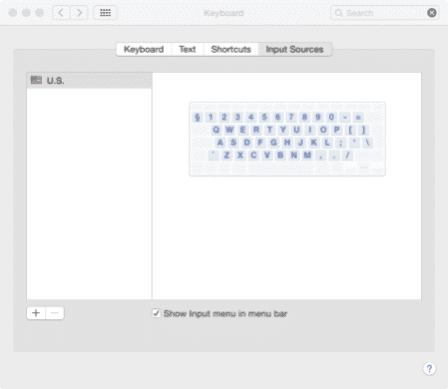The height and width of the screenshot is (389, 448).
Task: Click the keyboard layout preview image
Action: coord(287,139)
